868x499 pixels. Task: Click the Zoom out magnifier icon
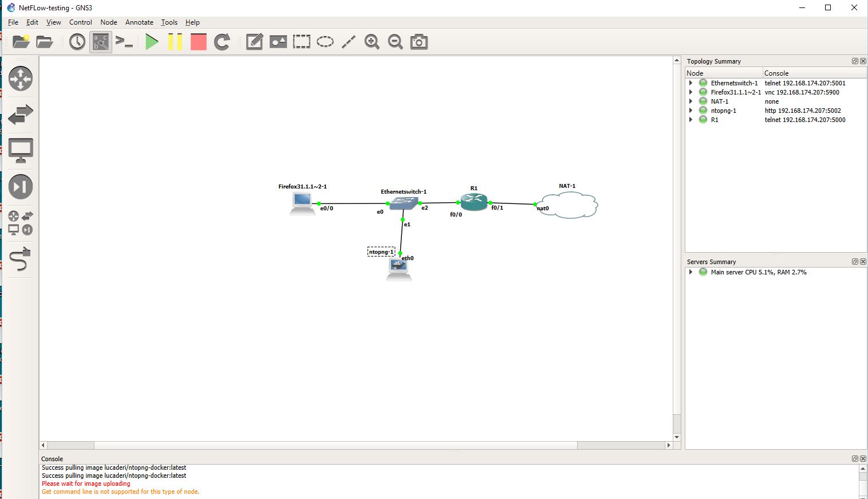pos(395,42)
